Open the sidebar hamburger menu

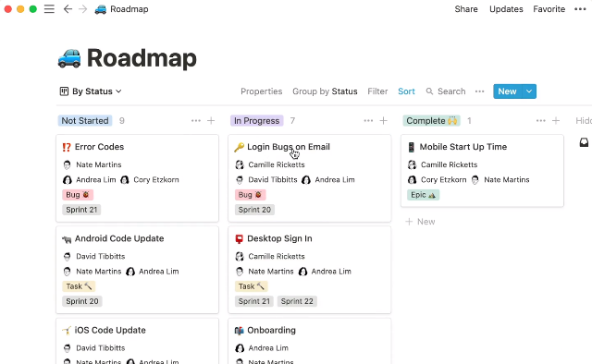49,9
